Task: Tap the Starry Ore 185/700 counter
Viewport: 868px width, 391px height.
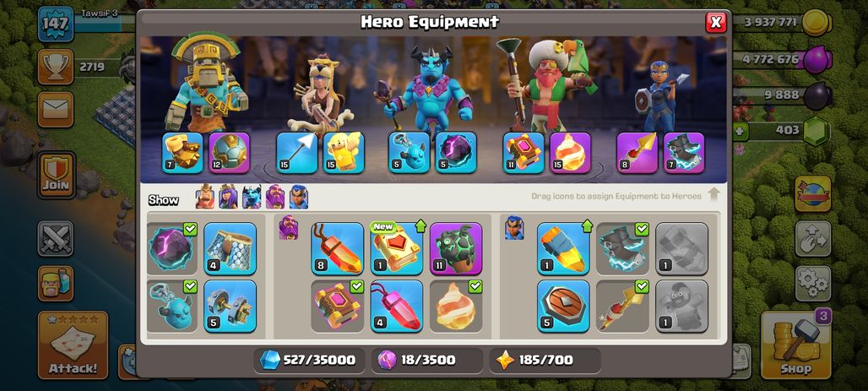Action: (x=545, y=361)
